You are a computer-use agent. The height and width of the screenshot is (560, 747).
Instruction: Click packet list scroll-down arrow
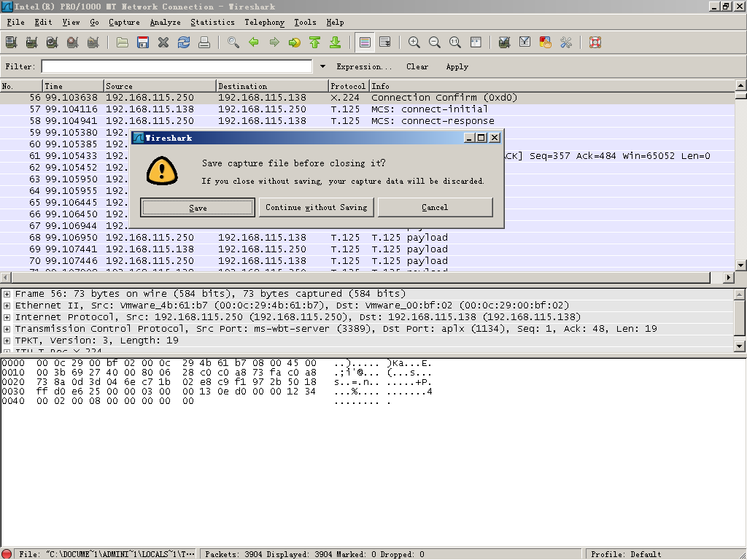coord(741,265)
